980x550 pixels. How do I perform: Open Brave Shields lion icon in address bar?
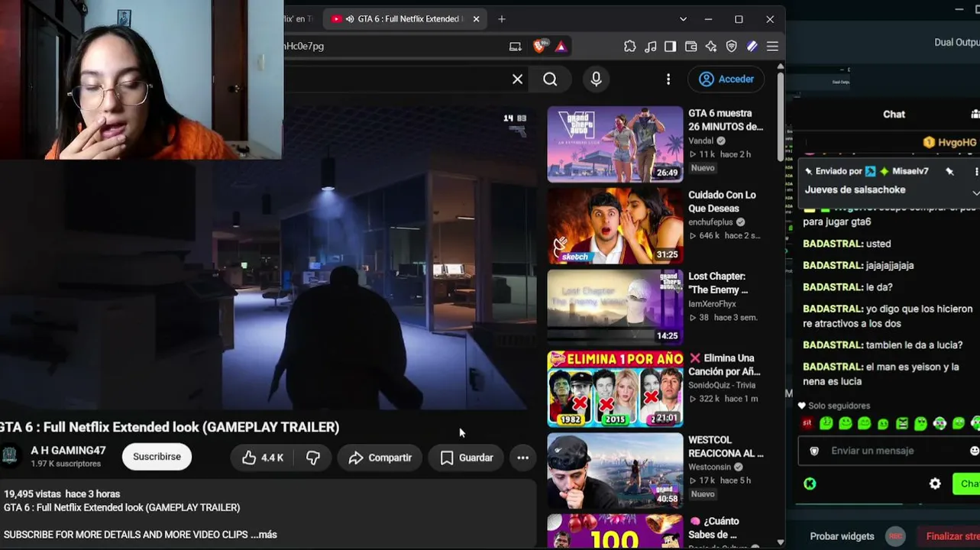(540, 46)
